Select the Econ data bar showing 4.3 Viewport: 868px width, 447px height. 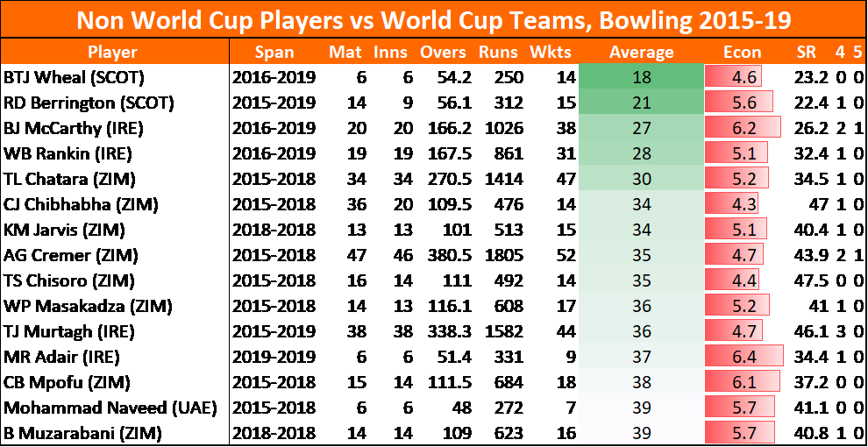coord(732,204)
